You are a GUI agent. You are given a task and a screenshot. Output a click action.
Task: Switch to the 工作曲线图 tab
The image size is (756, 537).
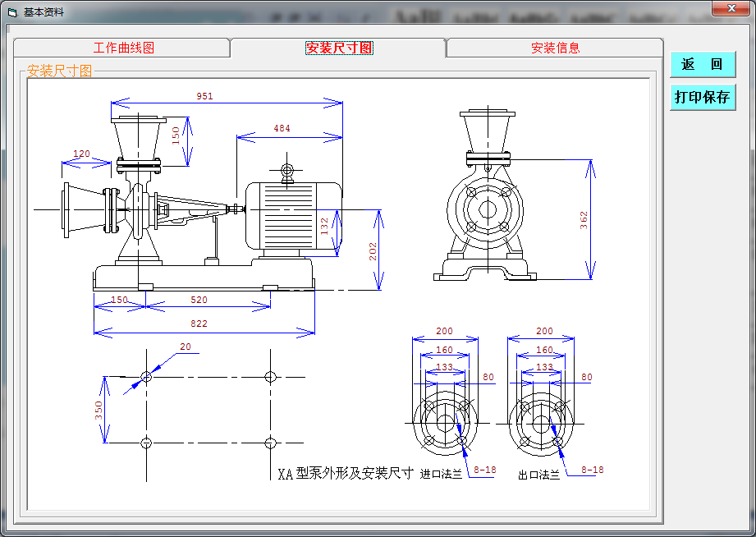point(123,48)
